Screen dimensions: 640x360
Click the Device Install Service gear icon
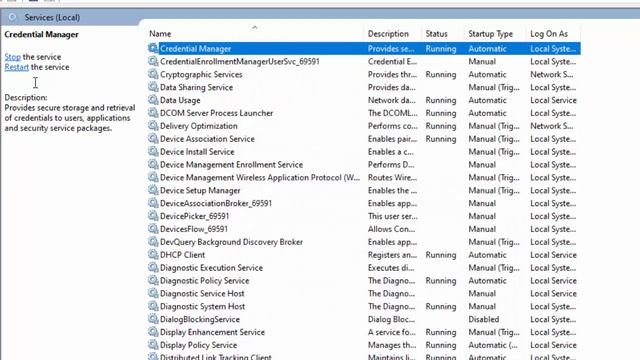tap(153, 151)
